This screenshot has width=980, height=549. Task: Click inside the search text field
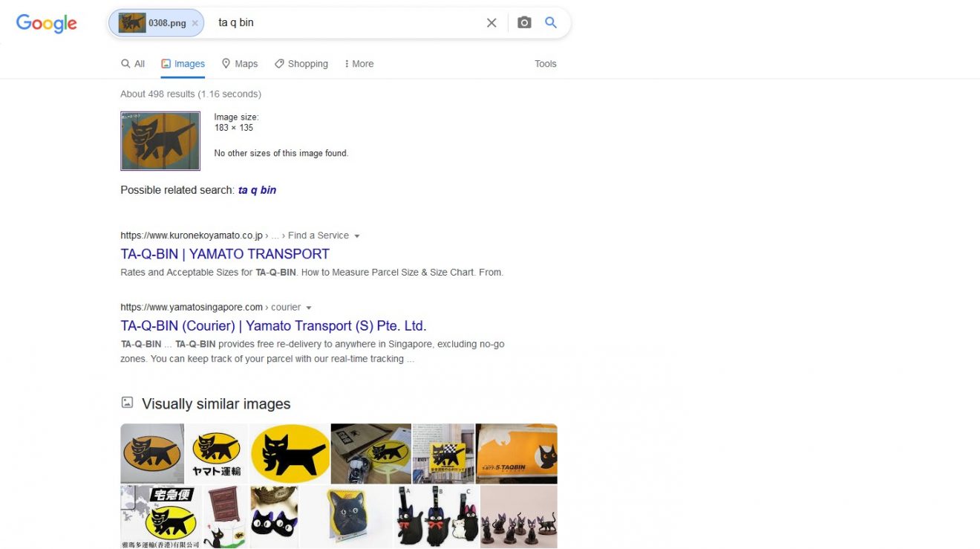[x=345, y=23]
